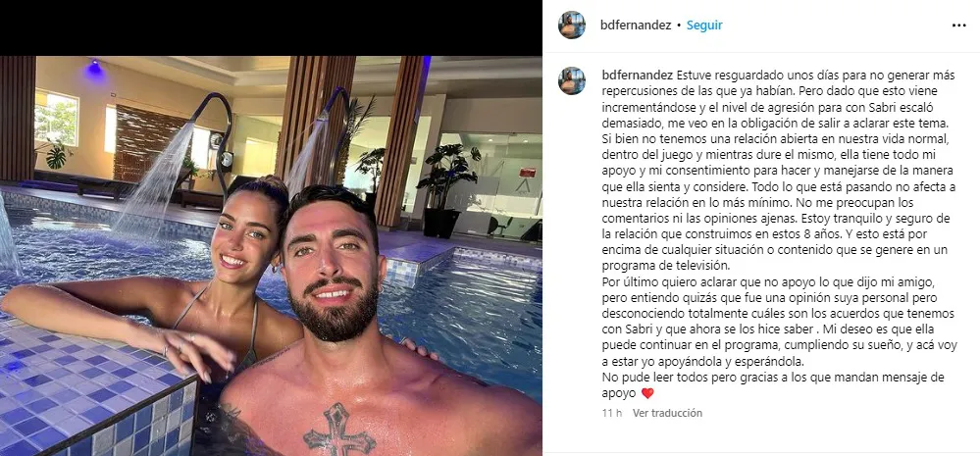The width and height of the screenshot is (980, 456).
Task: Click the cross tattoo on the man's chest
Action: click(x=338, y=431)
